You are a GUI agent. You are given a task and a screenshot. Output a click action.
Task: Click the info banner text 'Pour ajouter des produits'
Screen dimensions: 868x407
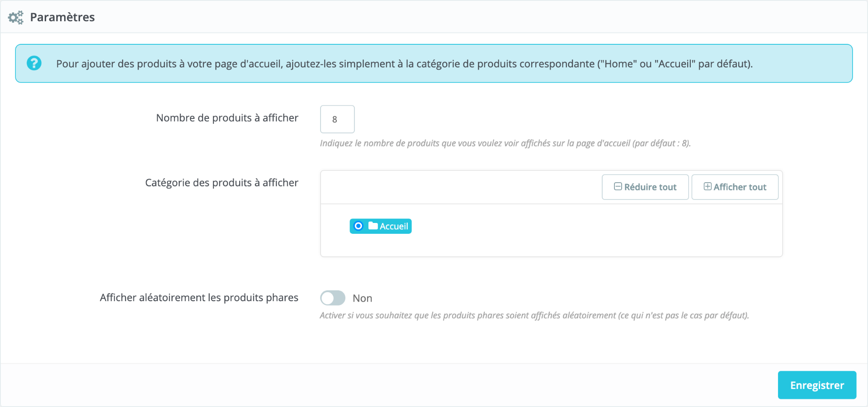[405, 64]
